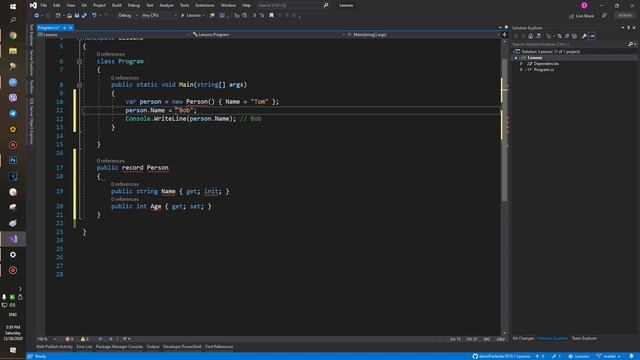Click the editor split window icon
This screenshot has width=640, height=360.
[504, 35]
